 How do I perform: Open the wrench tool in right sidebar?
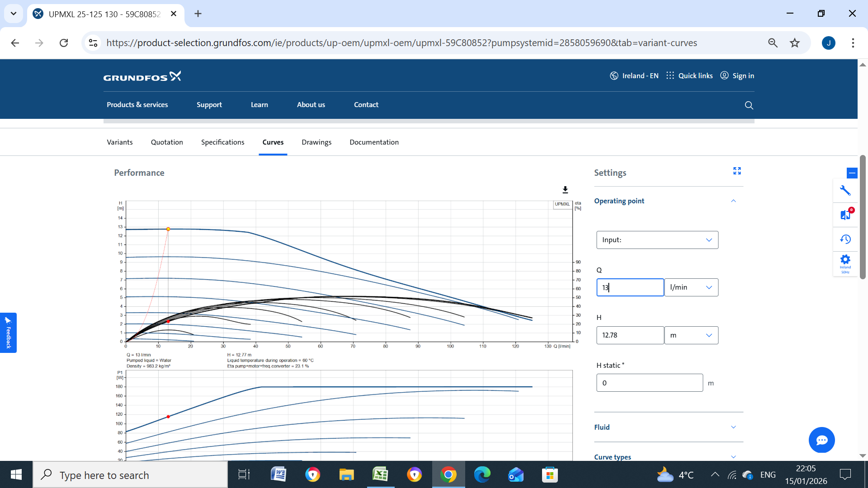point(845,191)
